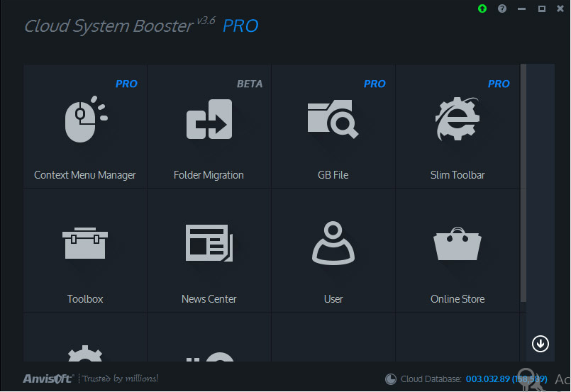
Task: Open the Context Menu Manager mouse icon
Action: [86, 119]
